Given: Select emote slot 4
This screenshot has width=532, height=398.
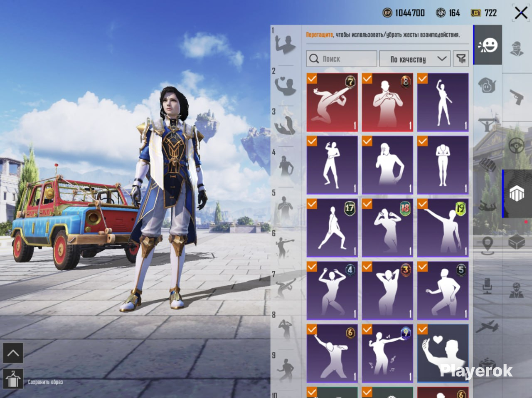Looking at the screenshot, I should pyautogui.click(x=285, y=166).
